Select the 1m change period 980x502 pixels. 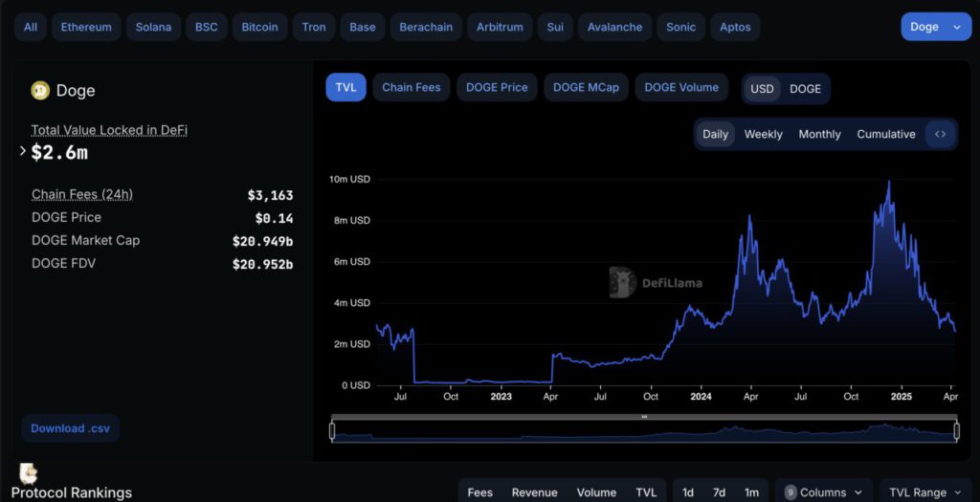751,492
